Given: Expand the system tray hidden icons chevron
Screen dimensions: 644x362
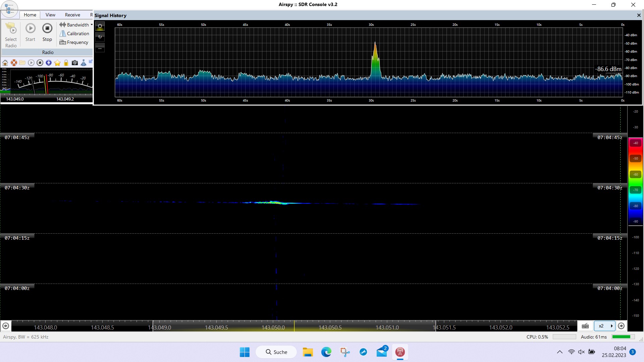Looking at the screenshot, I should click(559, 352).
